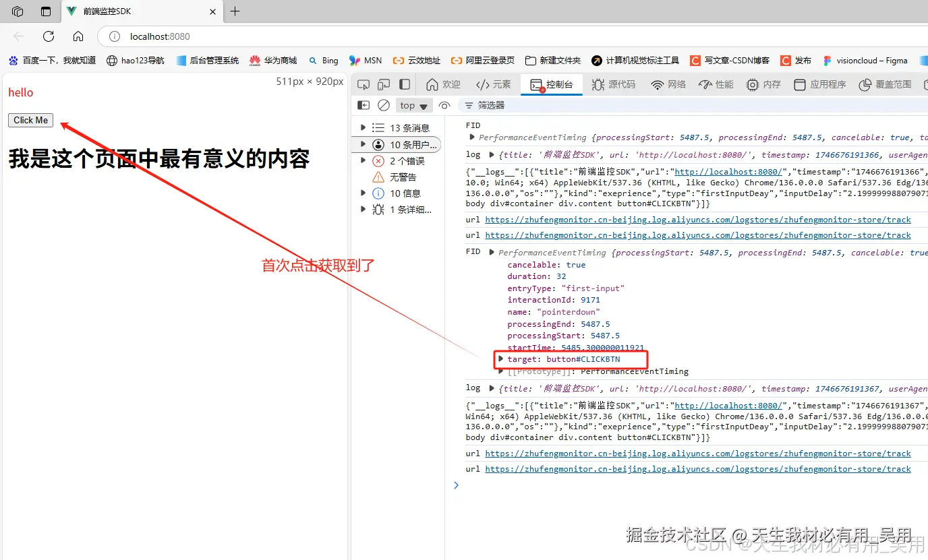Toggle the console sidebar visibility
Screen dimensions: 928x560
click(363, 105)
